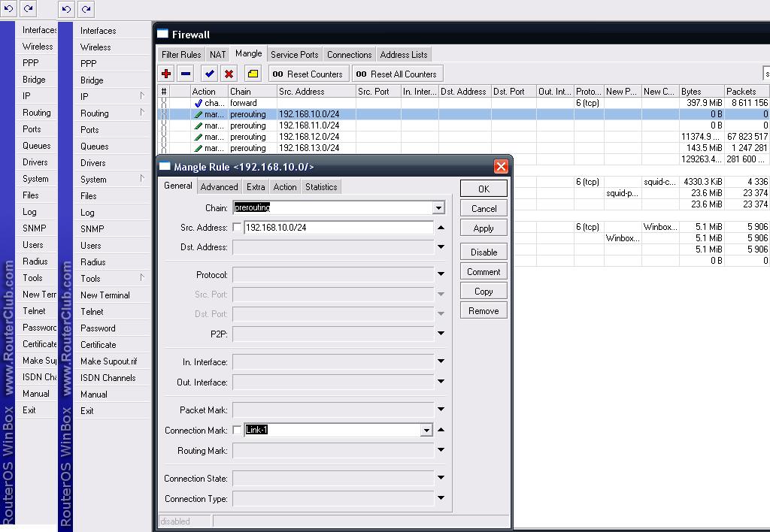Open the Tools menu in second sidebar
This screenshot has height=532, width=770.
tap(111, 278)
